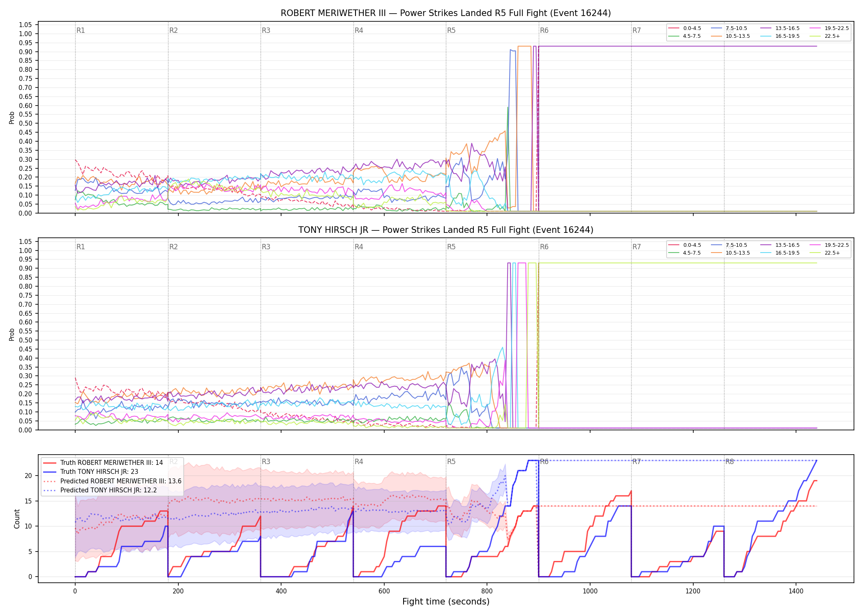Click the Truth TONY HIRSCH JR: 23 legend item

[91, 472]
